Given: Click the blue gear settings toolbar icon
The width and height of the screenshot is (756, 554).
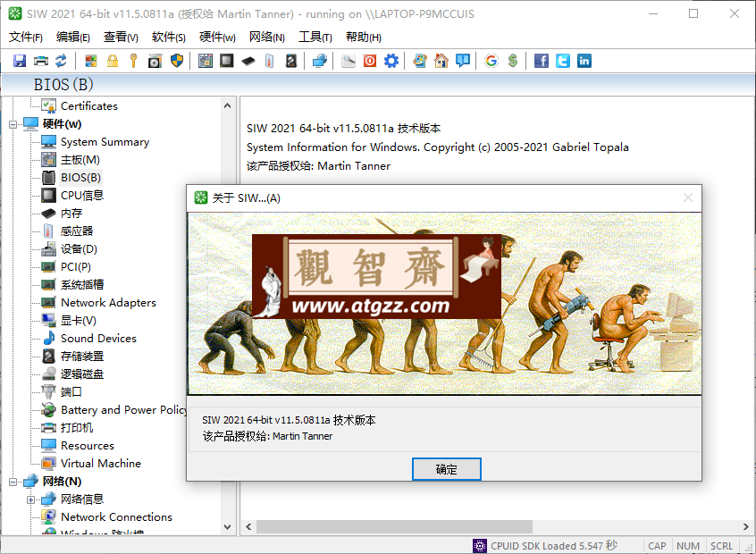Looking at the screenshot, I should 391,61.
